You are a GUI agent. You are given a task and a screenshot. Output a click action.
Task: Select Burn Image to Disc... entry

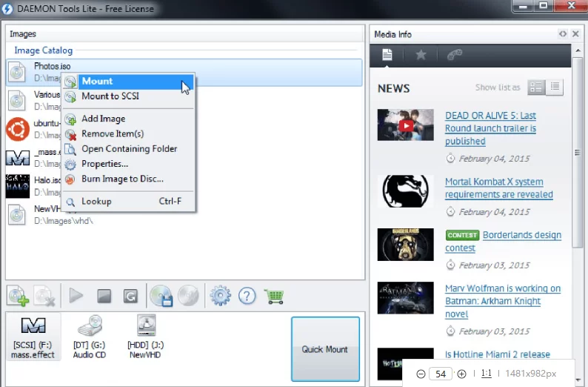point(129,179)
